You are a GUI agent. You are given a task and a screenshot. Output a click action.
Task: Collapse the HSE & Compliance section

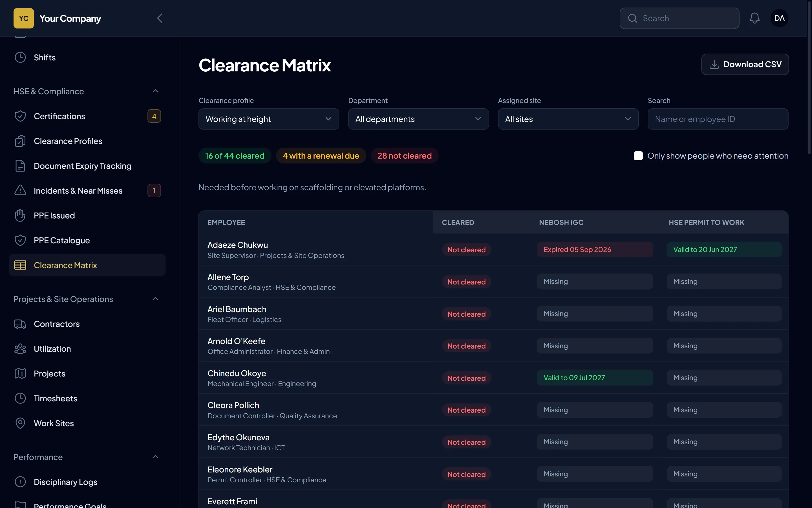(x=155, y=91)
